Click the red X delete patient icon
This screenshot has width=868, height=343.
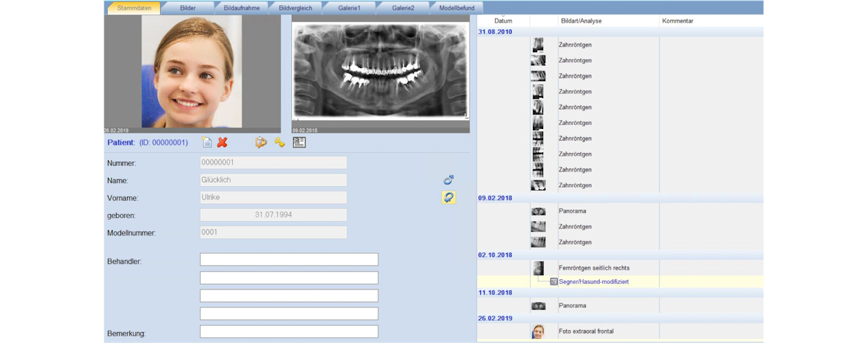pos(222,143)
